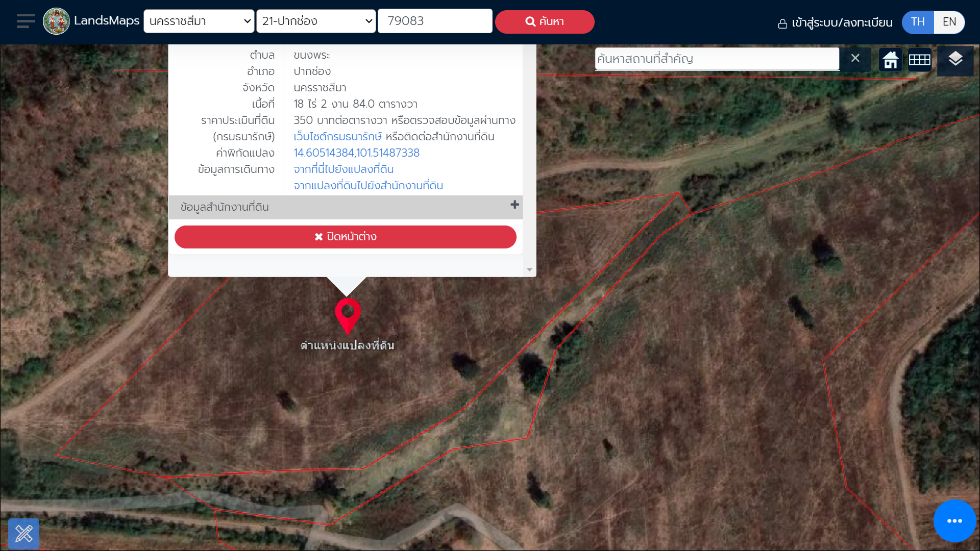The width and height of the screenshot is (980, 551).
Task: Open the province dropdown นครราชสีมา
Action: click(199, 21)
